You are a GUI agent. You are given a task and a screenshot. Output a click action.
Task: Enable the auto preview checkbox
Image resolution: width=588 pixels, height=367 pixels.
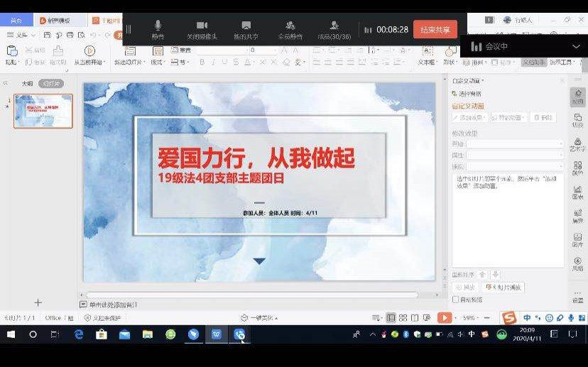coord(456,300)
